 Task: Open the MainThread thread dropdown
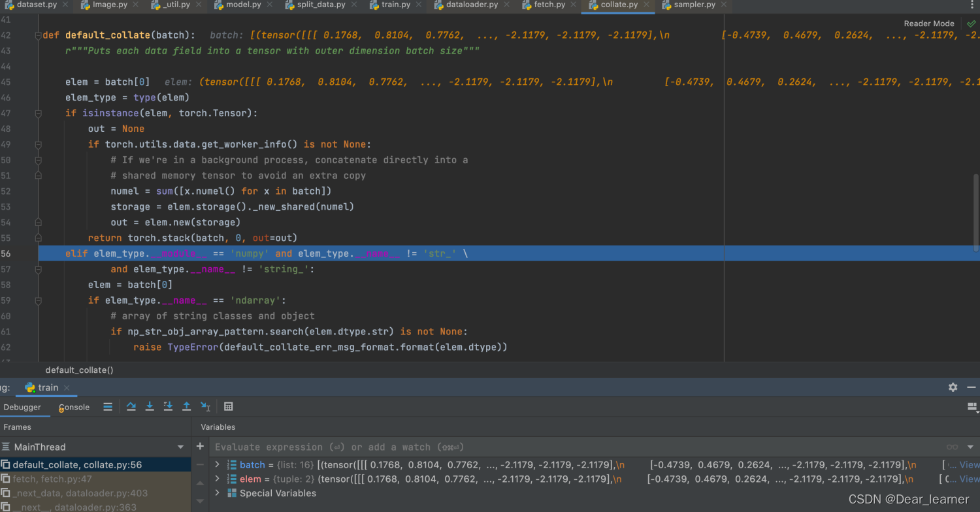click(181, 447)
